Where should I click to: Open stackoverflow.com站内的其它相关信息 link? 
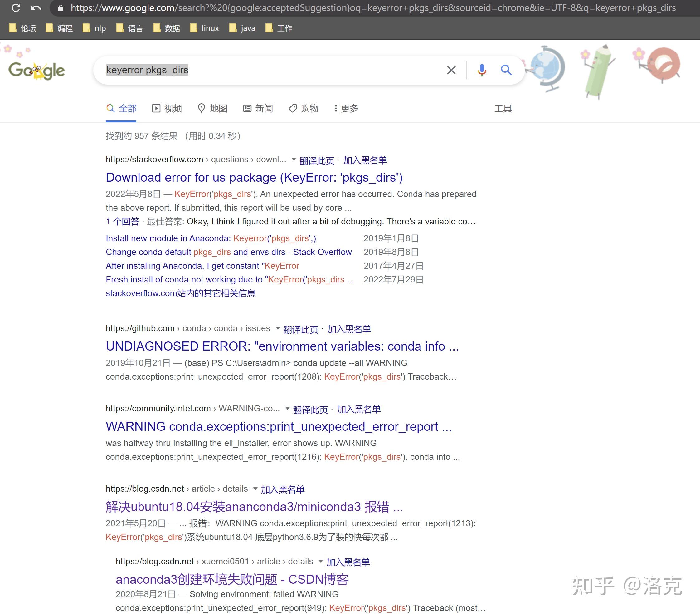tap(181, 293)
